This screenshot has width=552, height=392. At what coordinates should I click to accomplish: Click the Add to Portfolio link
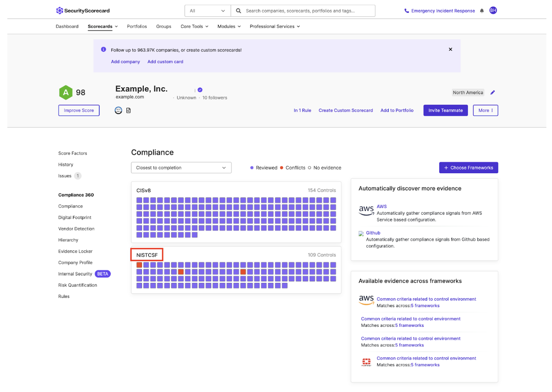point(397,111)
